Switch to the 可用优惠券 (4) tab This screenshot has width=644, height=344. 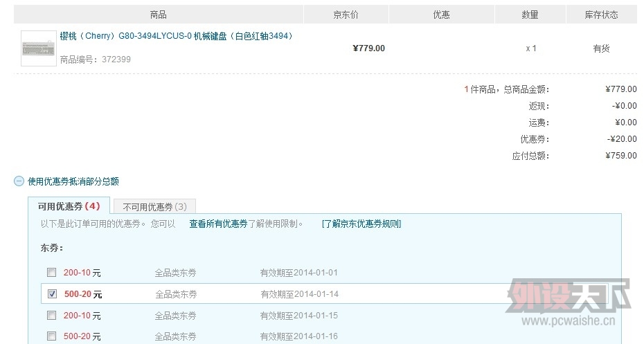(x=69, y=206)
